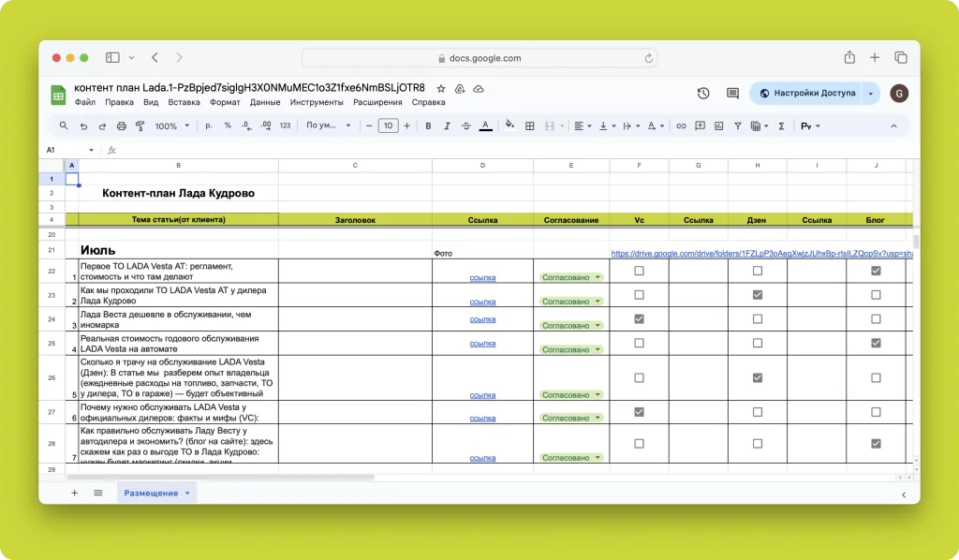Open version history clock icon
The width and height of the screenshot is (959, 560).
point(703,93)
